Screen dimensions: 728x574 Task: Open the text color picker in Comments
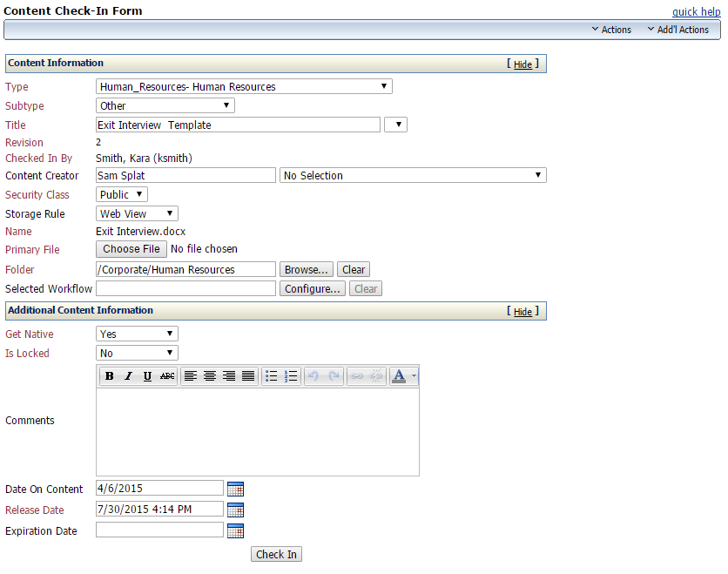(x=400, y=375)
